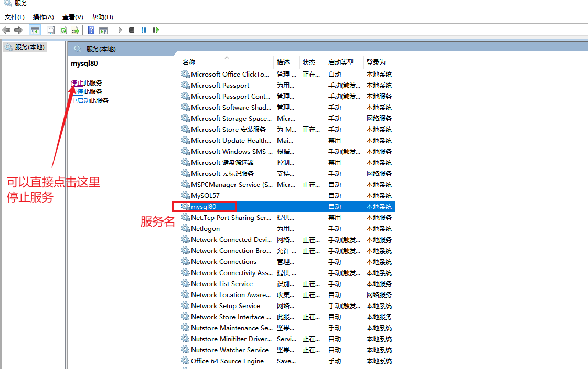Open the 文件(F) menu

15,17
